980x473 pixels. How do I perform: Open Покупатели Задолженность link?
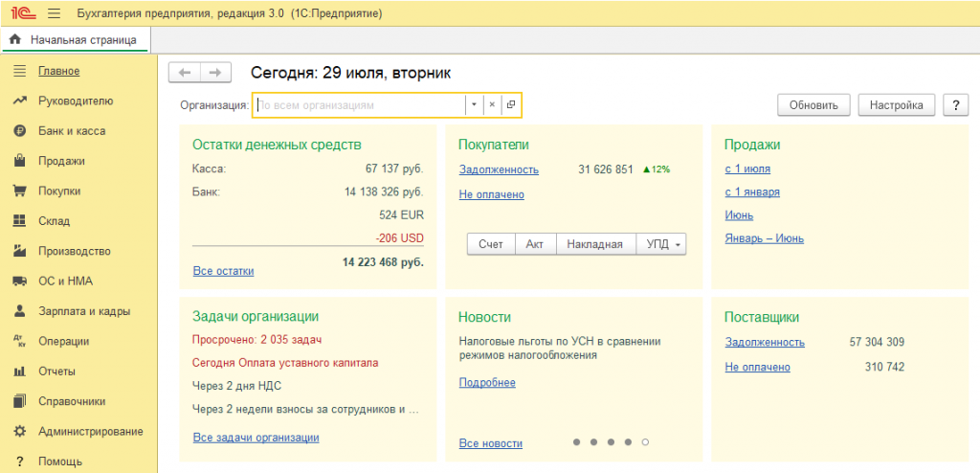click(x=499, y=169)
